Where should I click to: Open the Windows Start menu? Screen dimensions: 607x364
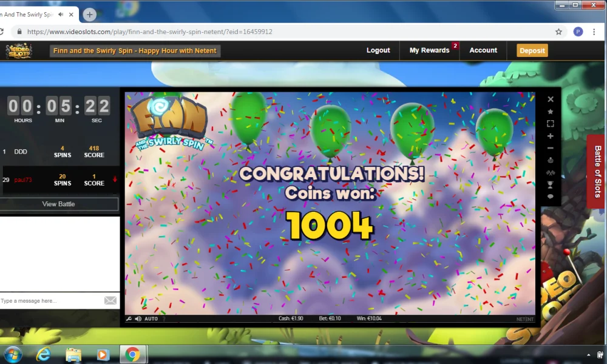click(12, 354)
